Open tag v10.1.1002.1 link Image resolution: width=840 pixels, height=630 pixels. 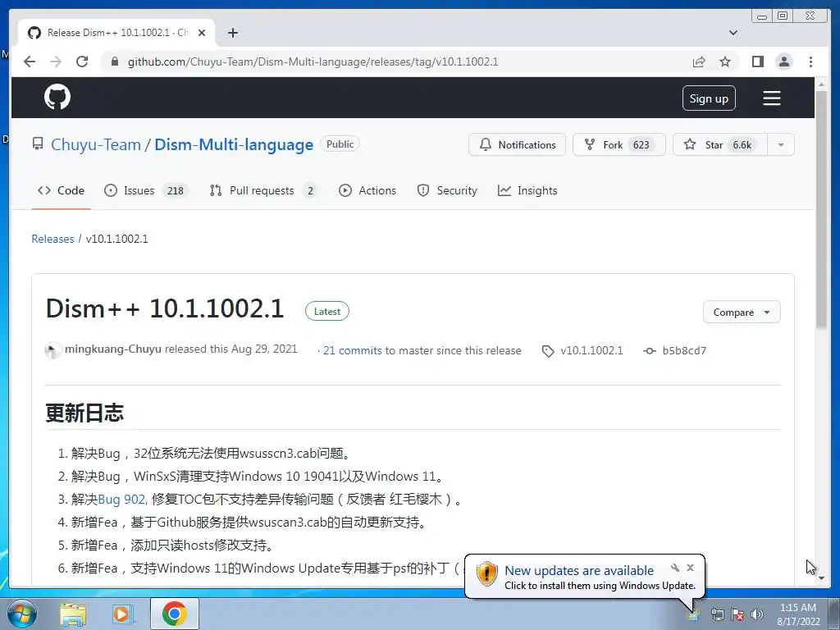click(591, 350)
